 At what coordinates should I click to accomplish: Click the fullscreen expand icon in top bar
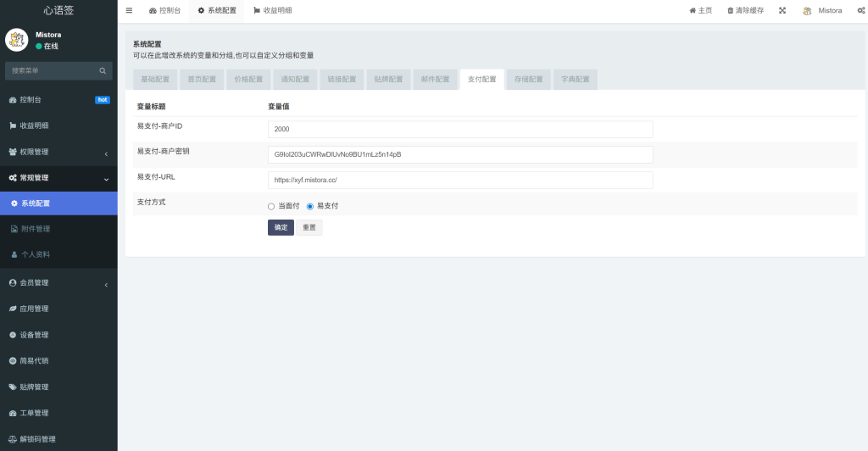(782, 10)
